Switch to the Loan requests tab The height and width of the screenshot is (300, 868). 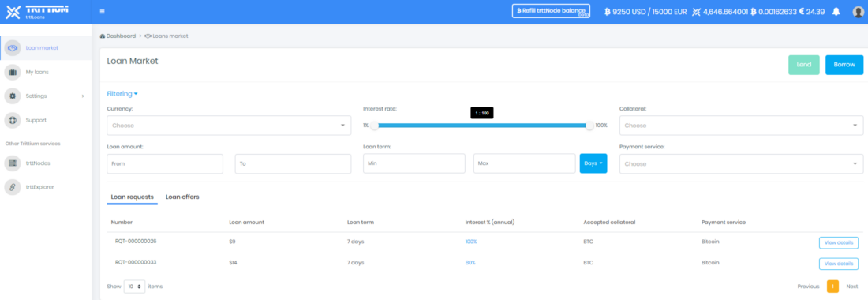click(133, 197)
